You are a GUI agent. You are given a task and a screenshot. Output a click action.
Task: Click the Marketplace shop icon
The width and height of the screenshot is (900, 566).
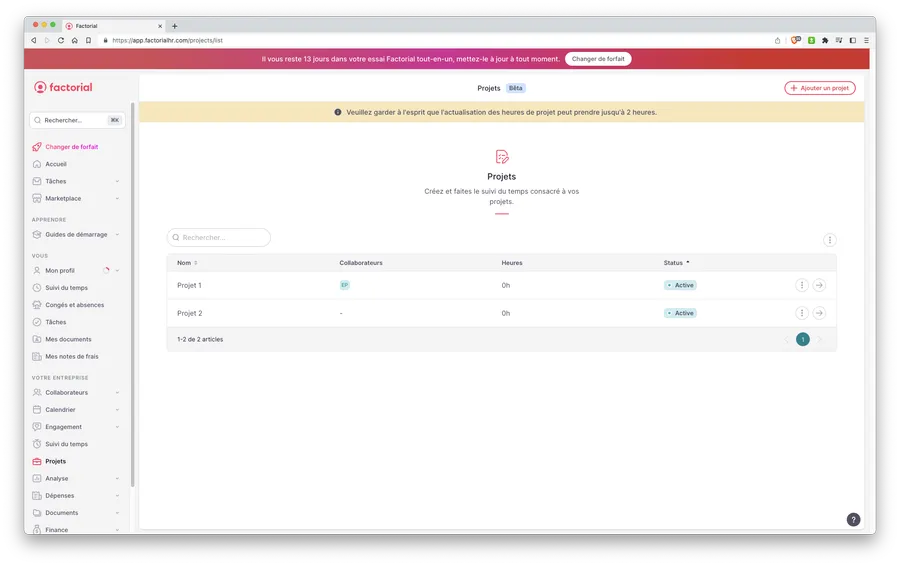click(x=37, y=199)
